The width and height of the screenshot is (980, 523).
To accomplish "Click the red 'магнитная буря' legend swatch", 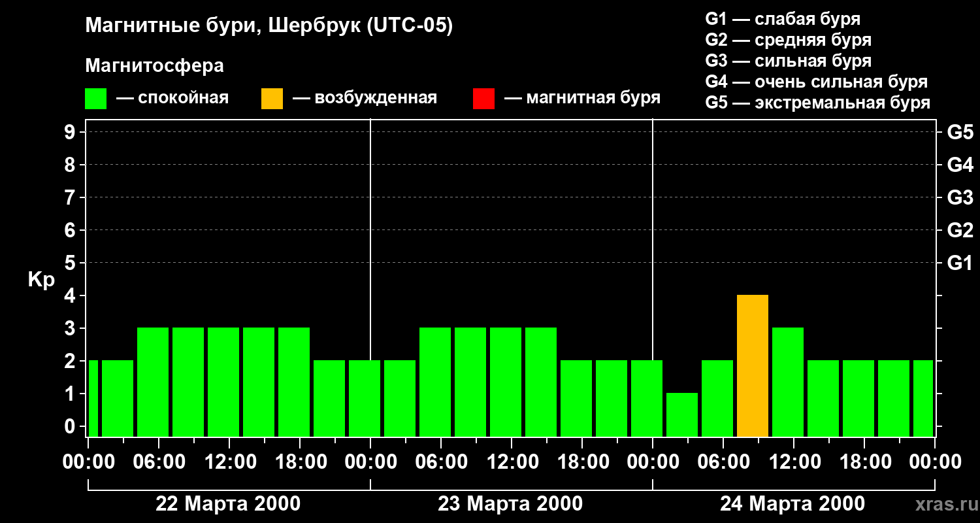I will point(483,99).
